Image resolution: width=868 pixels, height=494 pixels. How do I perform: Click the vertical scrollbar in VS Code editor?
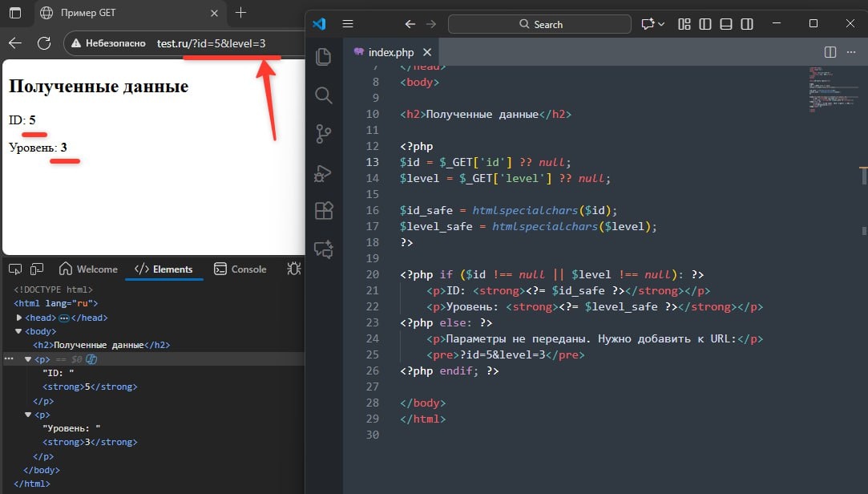tap(863, 176)
